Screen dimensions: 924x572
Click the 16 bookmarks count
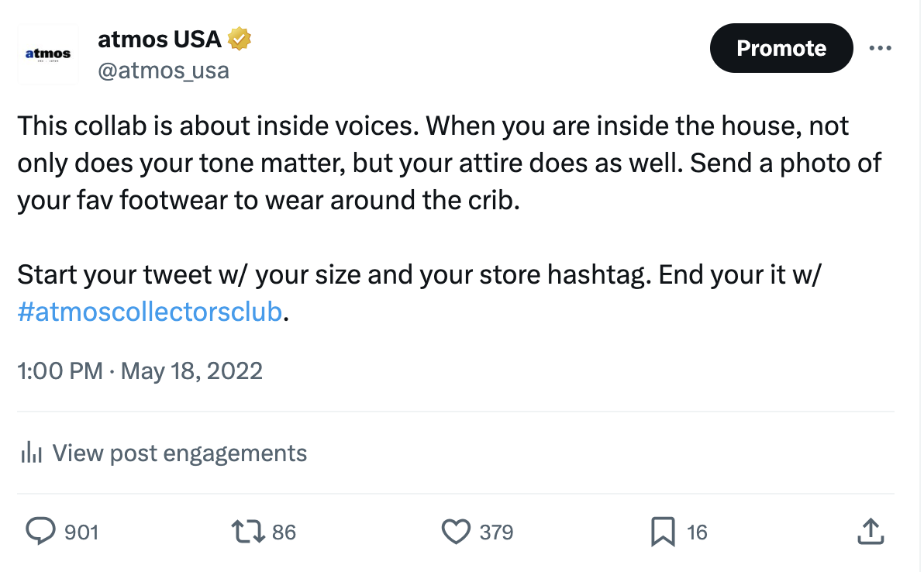click(697, 532)
